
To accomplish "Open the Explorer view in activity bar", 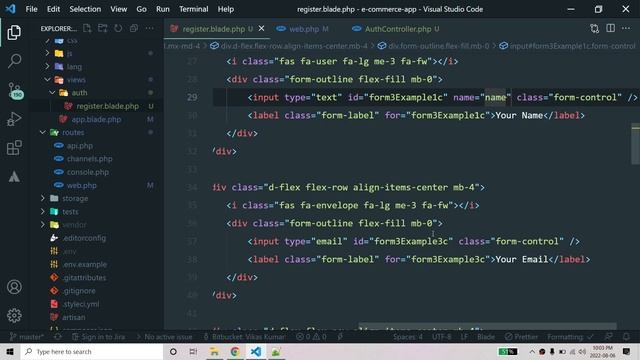I will click(14, 32).
